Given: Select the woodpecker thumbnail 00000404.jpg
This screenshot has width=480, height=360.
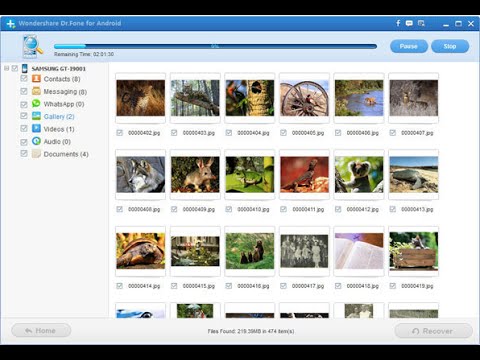Looking at the screenshot, I should click(250, 98).
